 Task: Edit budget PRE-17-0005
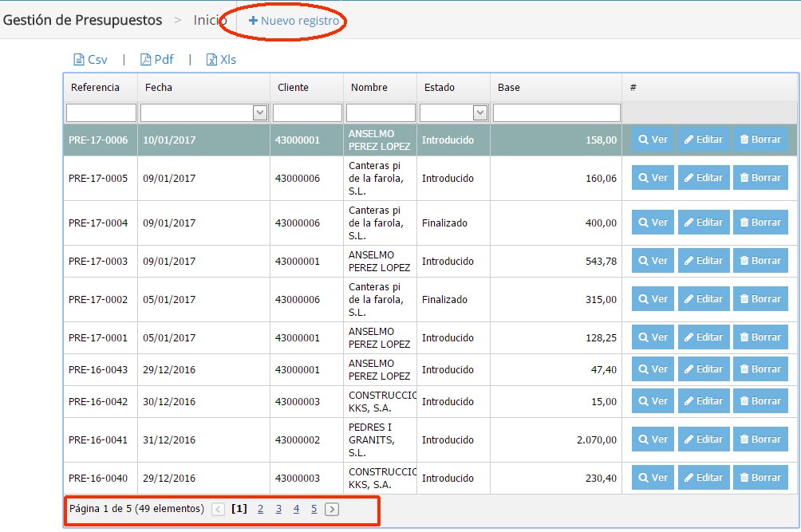tap(704, 178)
